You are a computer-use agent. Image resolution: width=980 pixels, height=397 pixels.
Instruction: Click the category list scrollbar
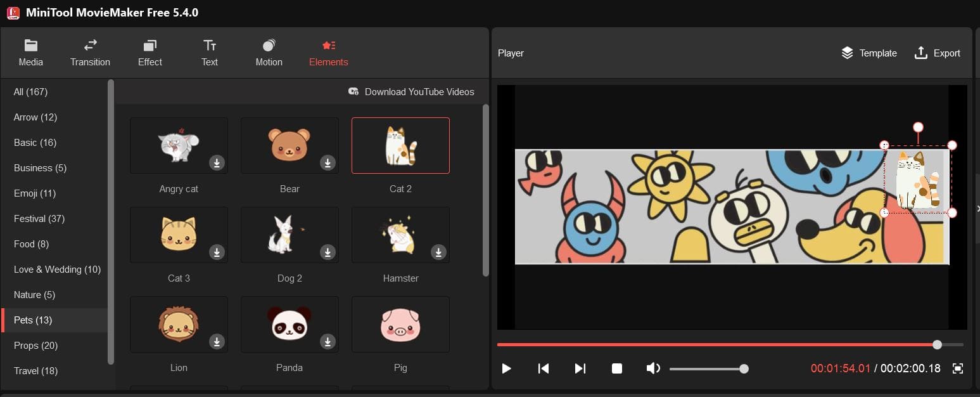point(111,222)
